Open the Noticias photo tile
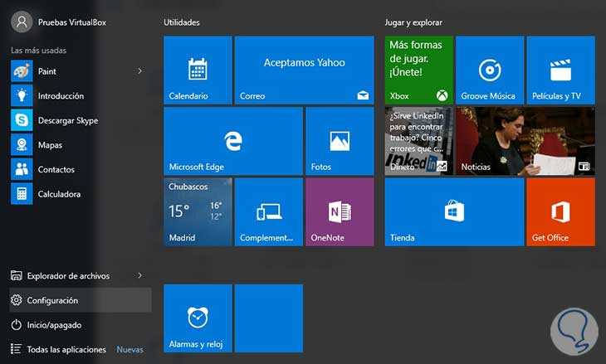Viewport: 606px width, 364px height. click(525, 141)
